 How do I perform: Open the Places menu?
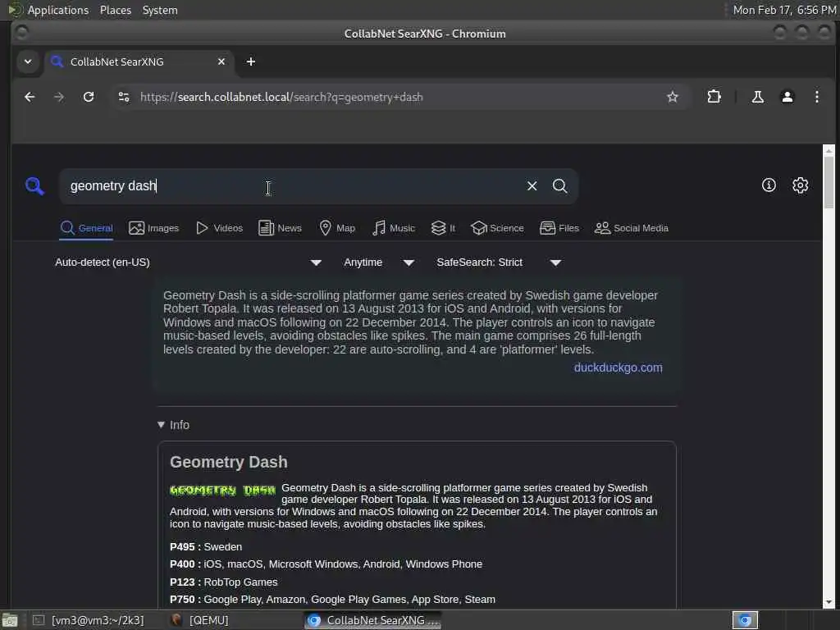coord(115,10)
